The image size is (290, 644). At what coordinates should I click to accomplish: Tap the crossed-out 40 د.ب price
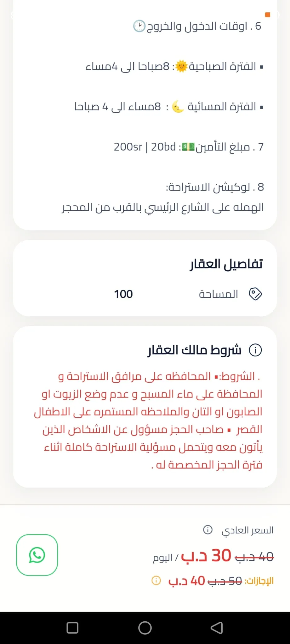(254, 557)
